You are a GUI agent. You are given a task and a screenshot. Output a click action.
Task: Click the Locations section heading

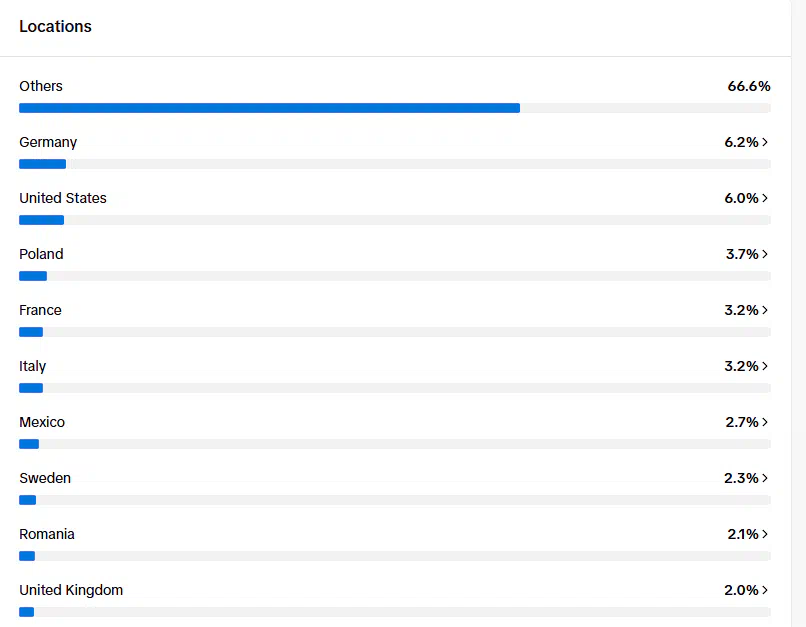(x=55, y=27)
